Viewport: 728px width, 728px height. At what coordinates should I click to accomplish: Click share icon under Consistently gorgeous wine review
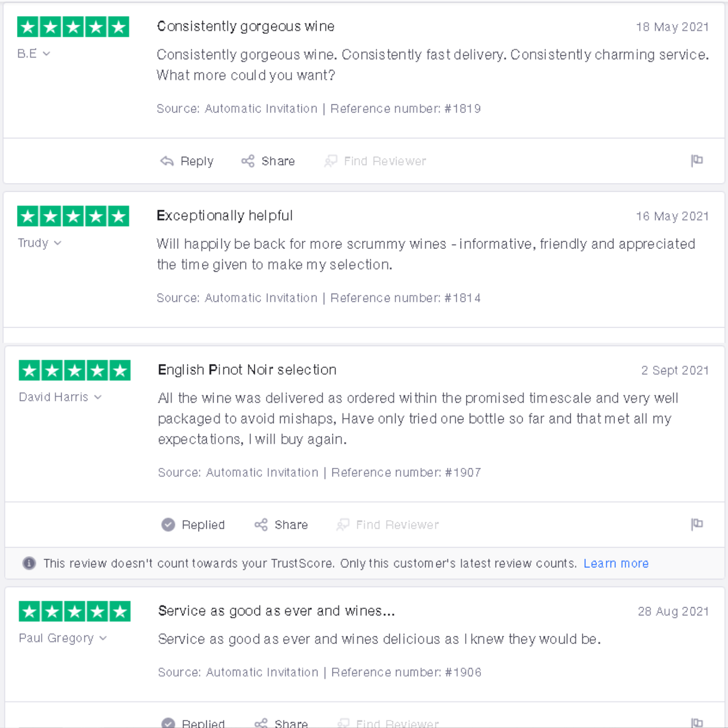coord(248,161)
